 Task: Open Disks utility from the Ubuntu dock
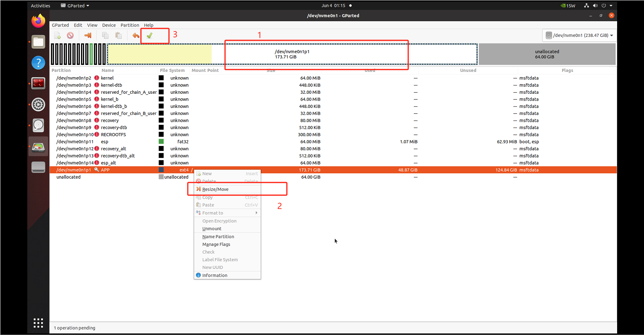pyautogui.click(x=38, y=125)
